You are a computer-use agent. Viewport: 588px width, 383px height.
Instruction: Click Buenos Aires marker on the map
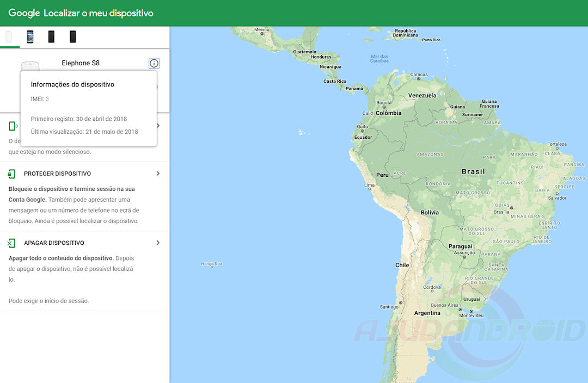(460, 310)
